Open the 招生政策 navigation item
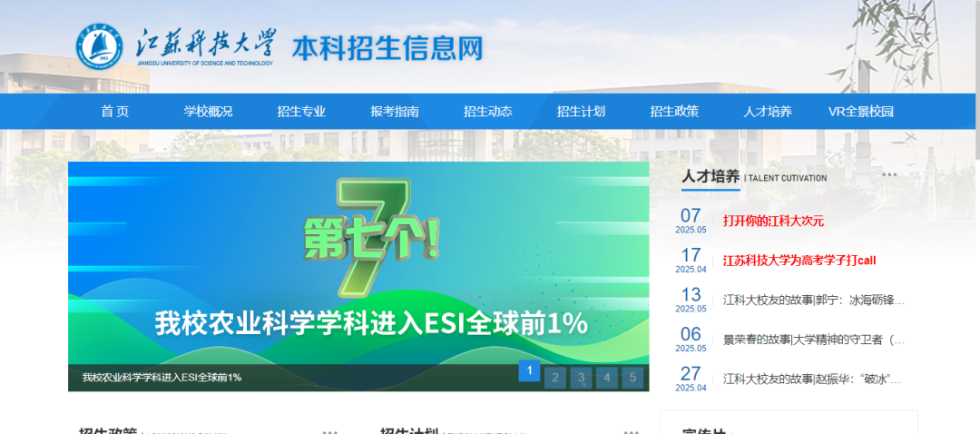The width and height of the screenshot is (980, 434). [674, 112]
